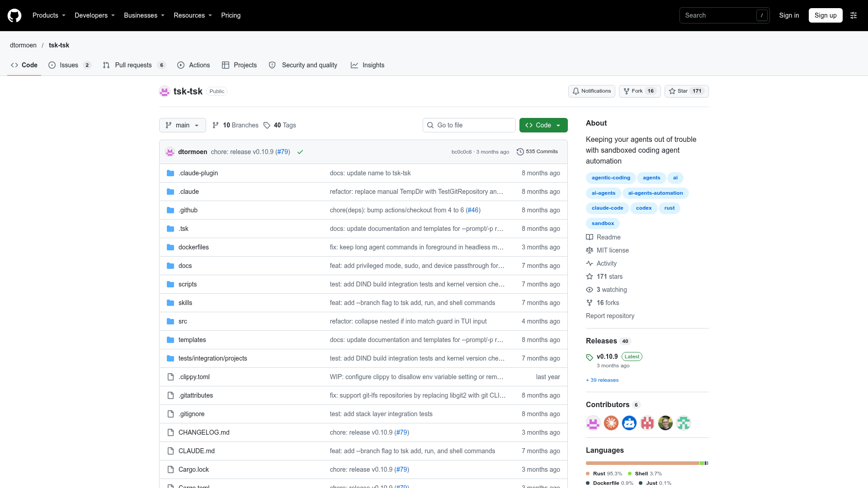Open the first contributor's pink avatar
The height and width of the screenshot is (488, 868).
593,423
